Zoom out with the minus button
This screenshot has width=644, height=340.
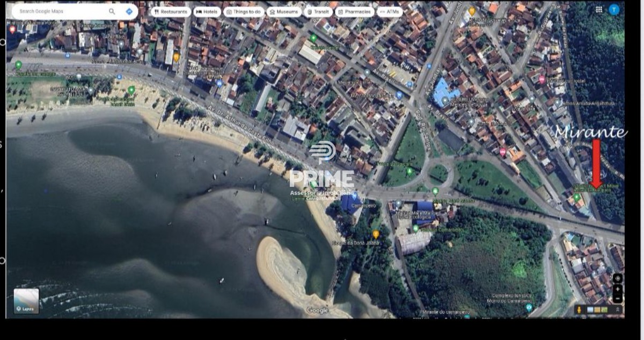(618, 298)
